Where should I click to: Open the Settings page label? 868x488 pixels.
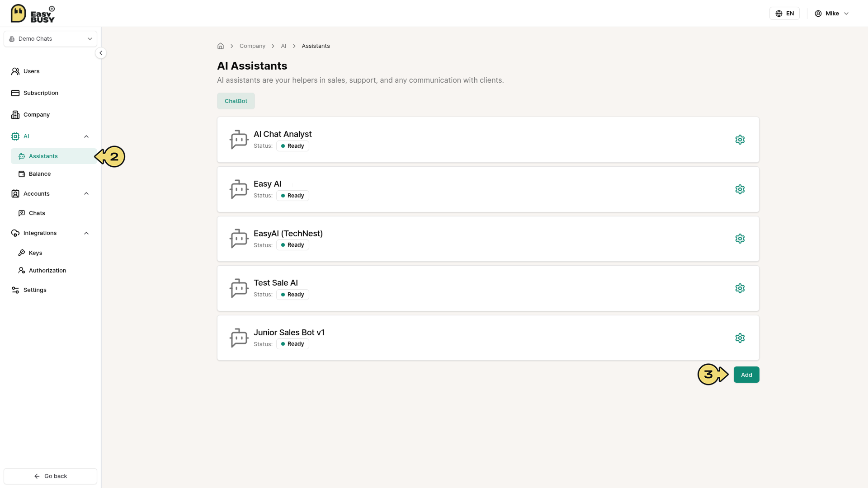35,290
